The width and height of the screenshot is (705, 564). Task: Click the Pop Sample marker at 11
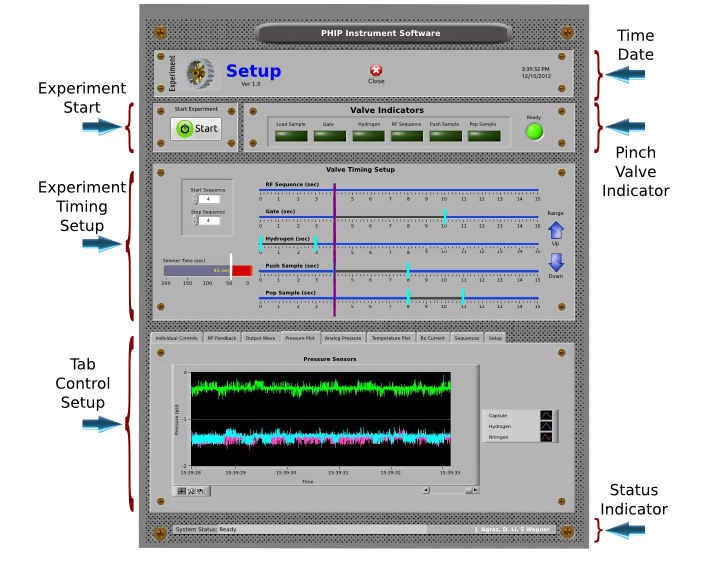pos(463,297)
